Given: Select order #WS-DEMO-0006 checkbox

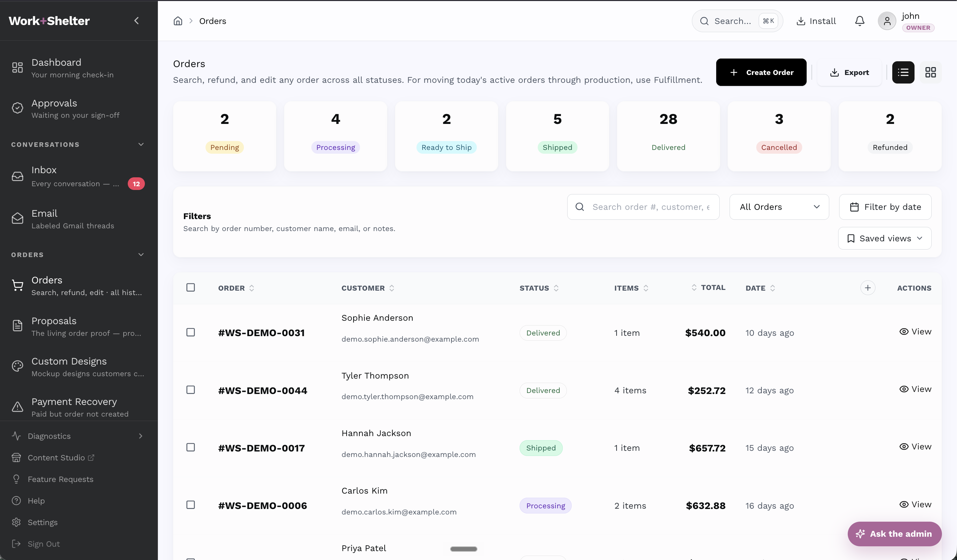Looking at the screenshot, I should pyautogui.click(x=191, y=505).
